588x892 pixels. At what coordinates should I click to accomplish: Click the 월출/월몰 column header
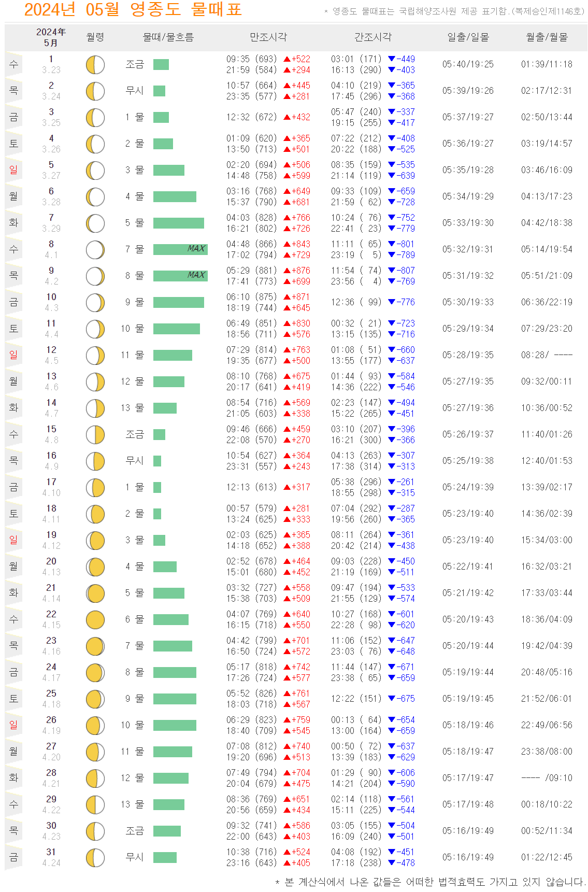(x=547, y=37)
